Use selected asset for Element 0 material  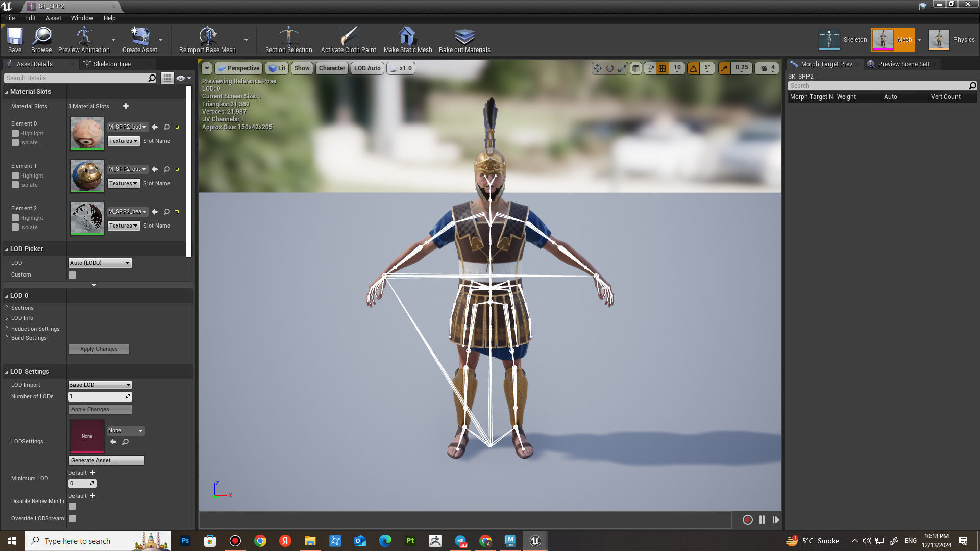tap(155, 127)
